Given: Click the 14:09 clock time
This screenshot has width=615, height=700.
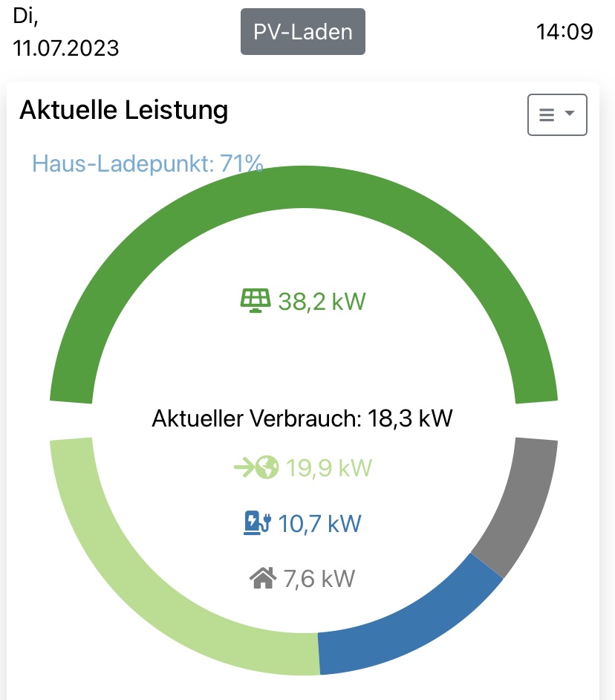Looking at the screenshot, I should pos(564,32).
